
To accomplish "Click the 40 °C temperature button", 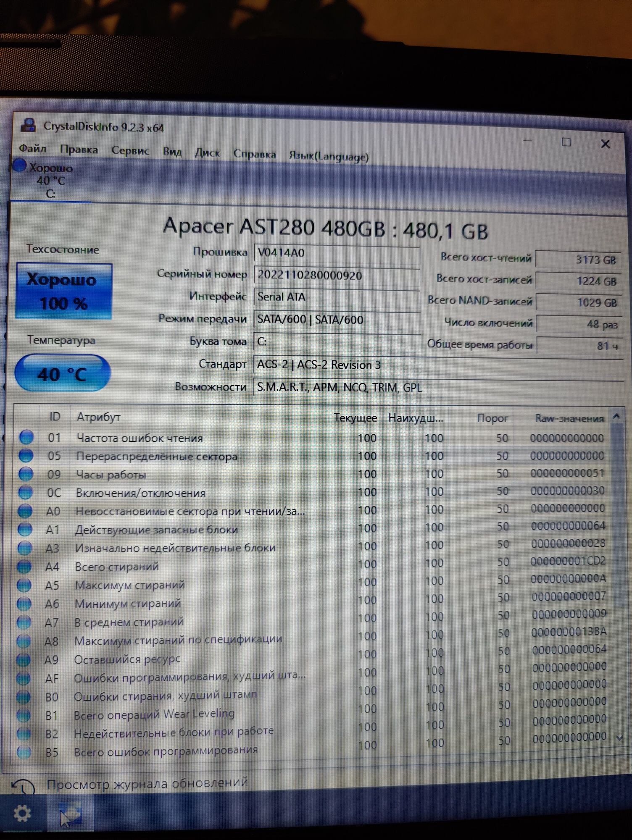I will 62,373.
